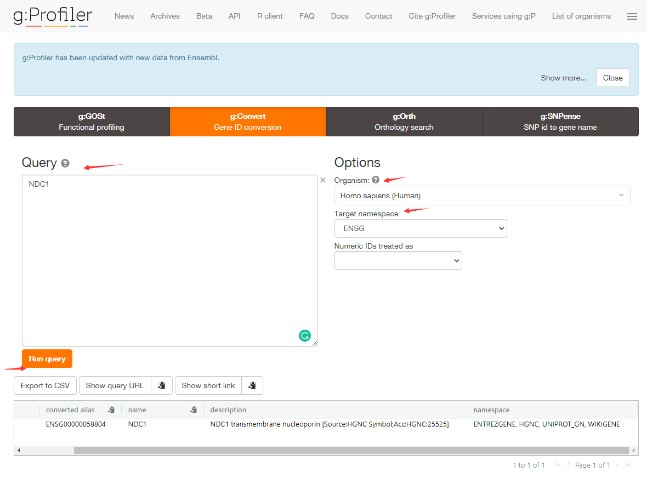Go to first results page icon
The image size is (647, 478).
point(558,465)
